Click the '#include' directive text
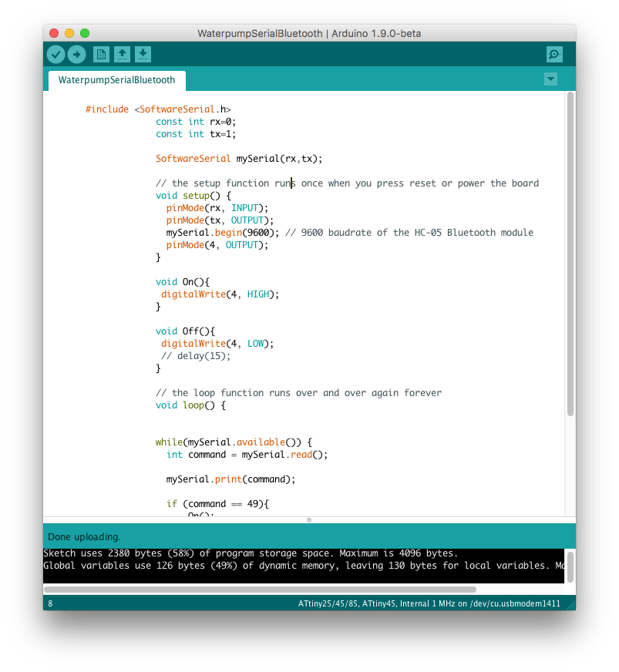Viewport: 619px width, 672px height. point(106,109)
